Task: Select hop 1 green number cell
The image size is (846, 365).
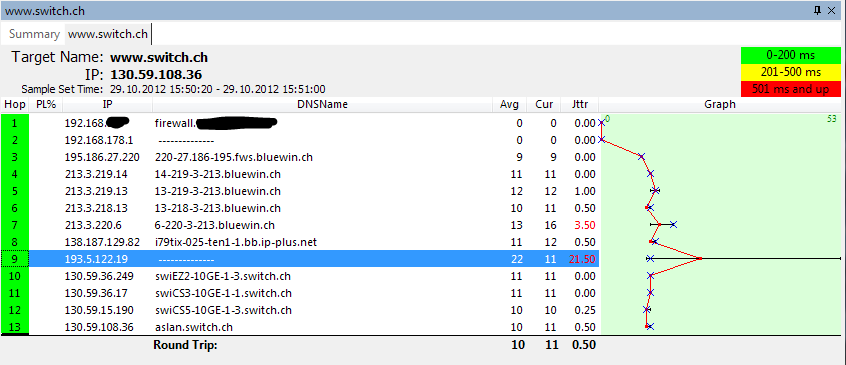Action: point(15,123)
